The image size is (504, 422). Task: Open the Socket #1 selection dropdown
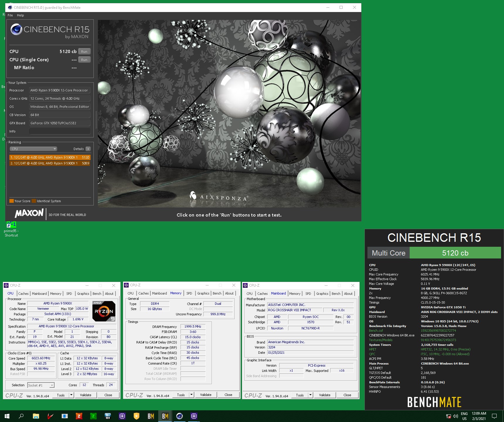click(41, 385)
